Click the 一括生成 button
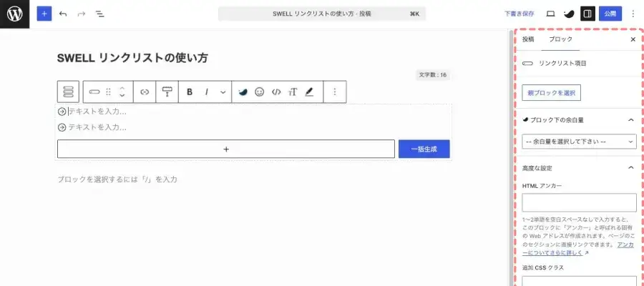644x286 pixels. [424, 149]
